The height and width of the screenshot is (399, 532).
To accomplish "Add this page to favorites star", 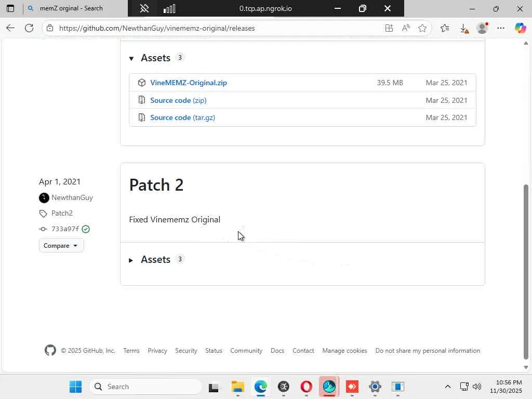I will [422, 28].
